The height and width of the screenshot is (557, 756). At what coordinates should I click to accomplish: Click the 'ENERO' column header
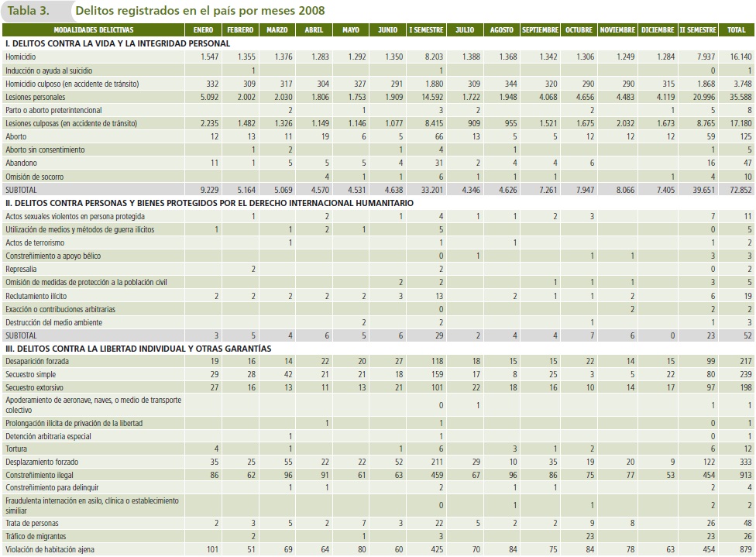(204, 30)
